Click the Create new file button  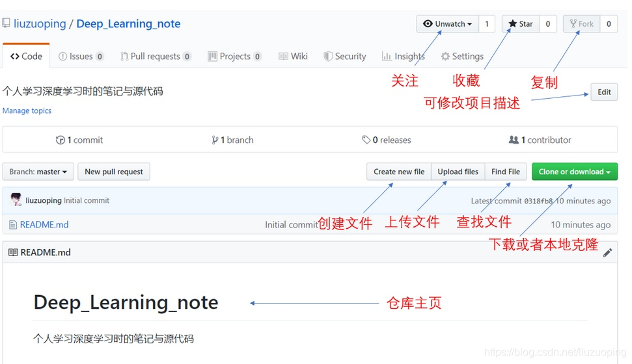click(x=399, y=172)
